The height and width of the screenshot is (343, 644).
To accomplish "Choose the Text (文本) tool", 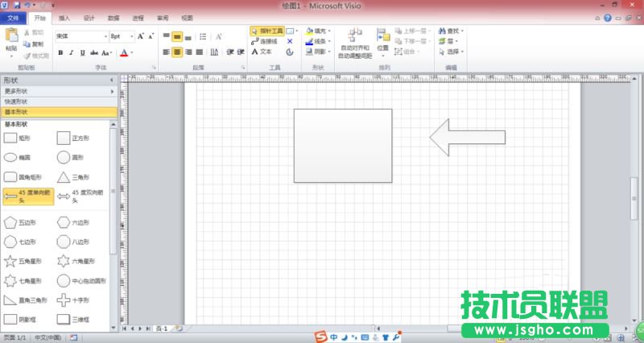I will click(x=262, y=52).
